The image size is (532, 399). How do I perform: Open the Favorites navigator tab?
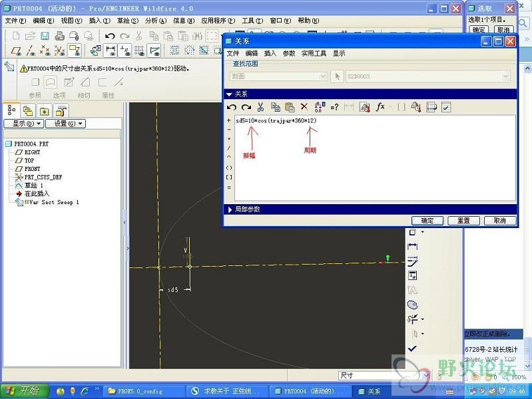[x=45, y=110]
